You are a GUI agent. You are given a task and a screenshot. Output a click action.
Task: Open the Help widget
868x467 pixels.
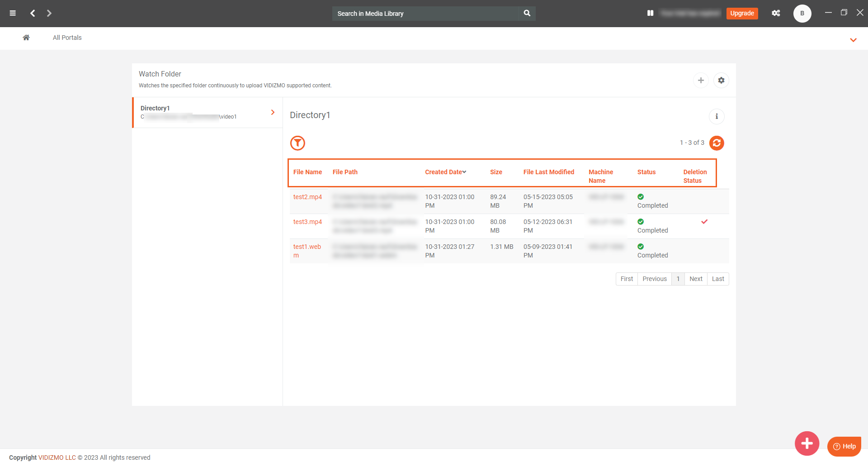pyautogui.click(x=844, y=446)
